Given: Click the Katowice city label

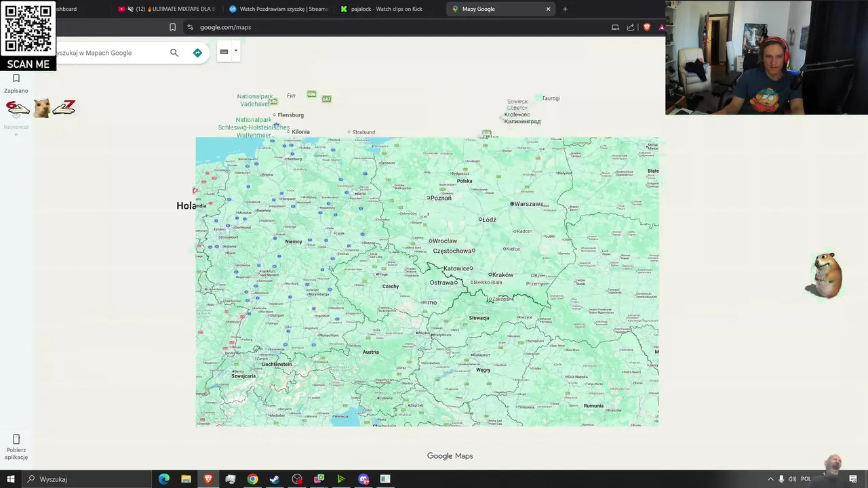Looking at the screenshot, I should tap(458, 268).
